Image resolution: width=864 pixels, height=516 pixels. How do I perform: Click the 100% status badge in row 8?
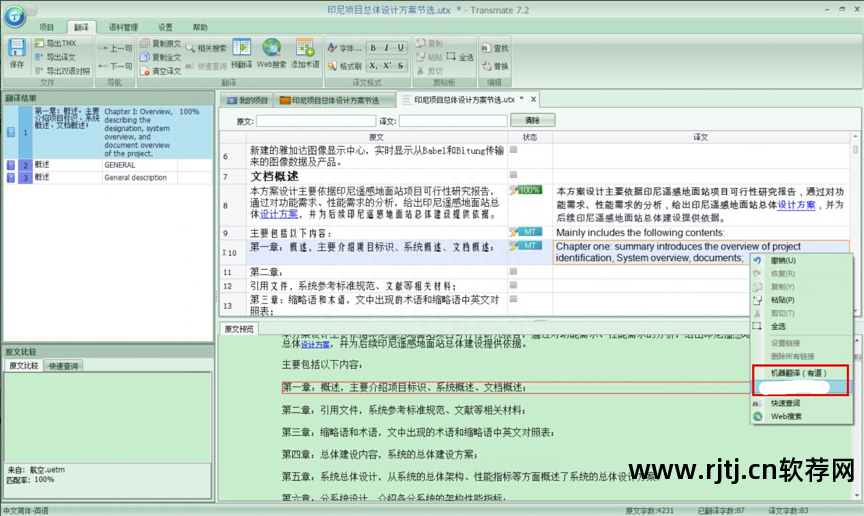tap(530, 190)
